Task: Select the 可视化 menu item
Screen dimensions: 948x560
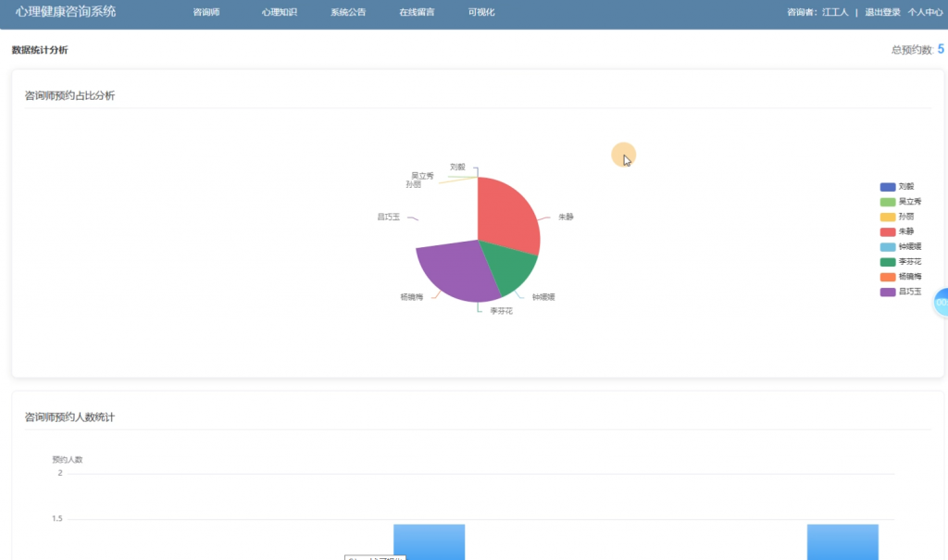Action: point(481,12)
